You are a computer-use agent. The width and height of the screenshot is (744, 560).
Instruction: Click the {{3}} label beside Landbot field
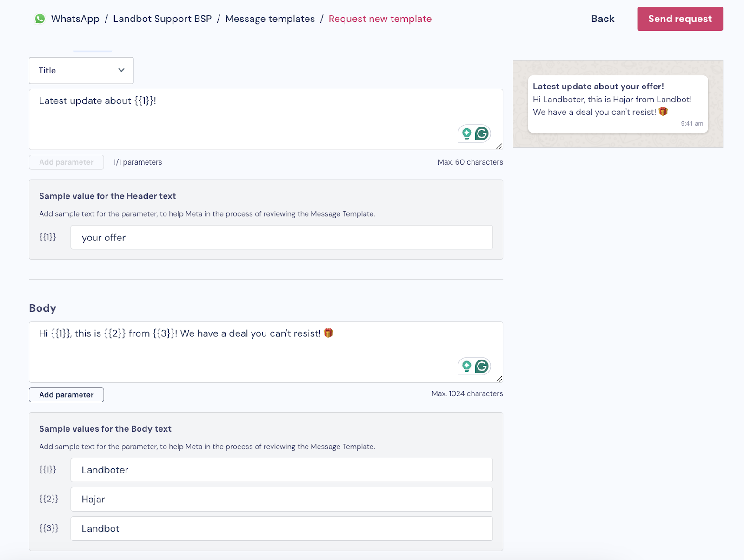(49, 528)
